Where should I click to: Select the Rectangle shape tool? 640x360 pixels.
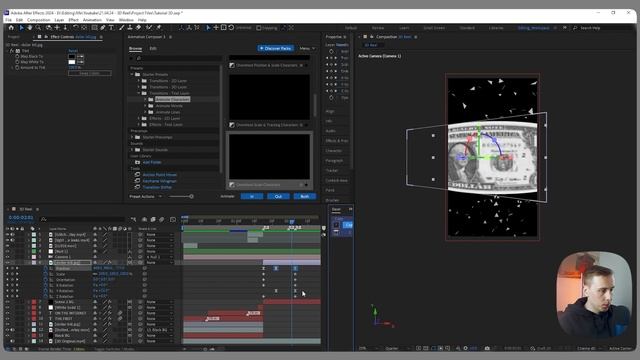94,28
